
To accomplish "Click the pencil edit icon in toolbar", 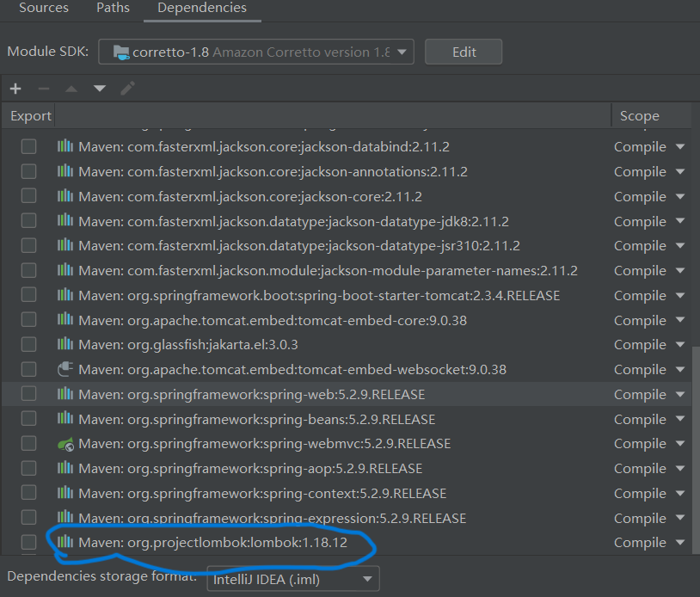I will coord(127,89).
